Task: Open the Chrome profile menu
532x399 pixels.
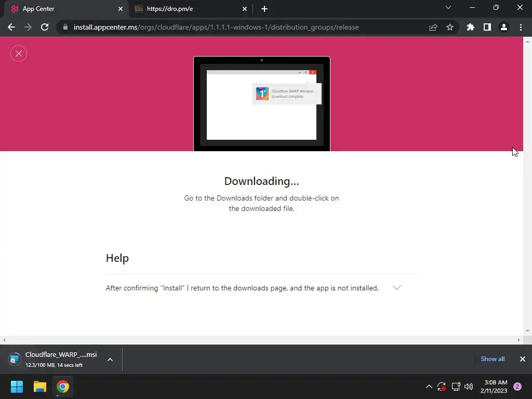Action: point(504,27)
